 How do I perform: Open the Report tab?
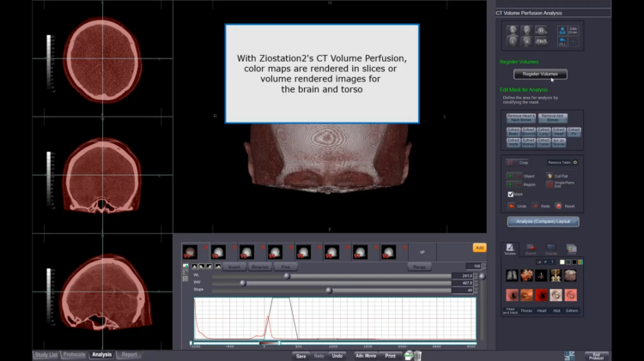click(129, 355)
